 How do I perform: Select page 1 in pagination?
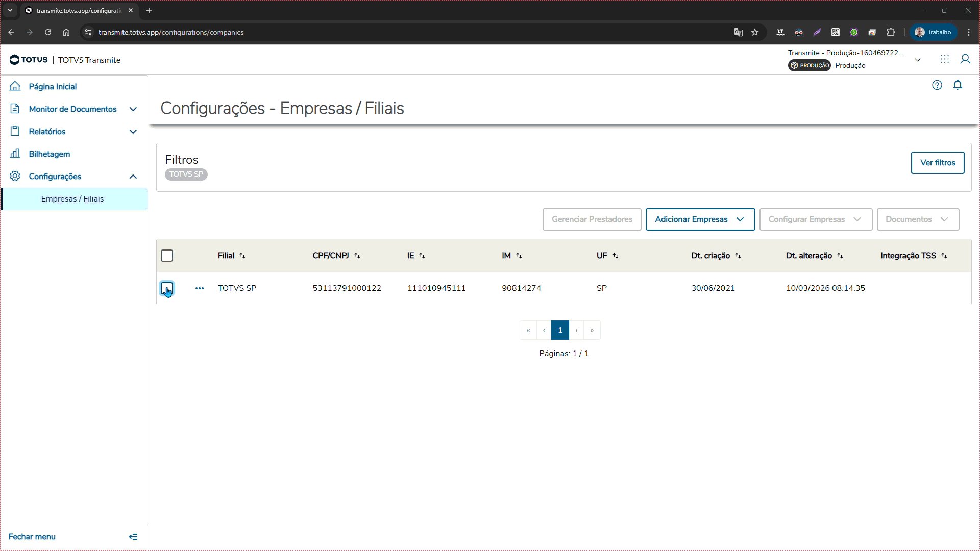(560, 330)
